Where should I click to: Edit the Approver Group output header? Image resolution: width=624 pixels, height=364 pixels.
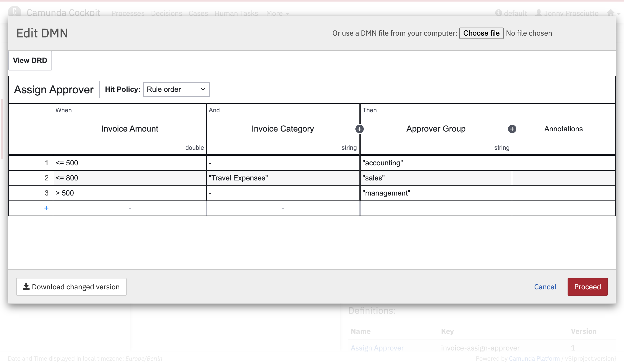click(x=436, y=129)
